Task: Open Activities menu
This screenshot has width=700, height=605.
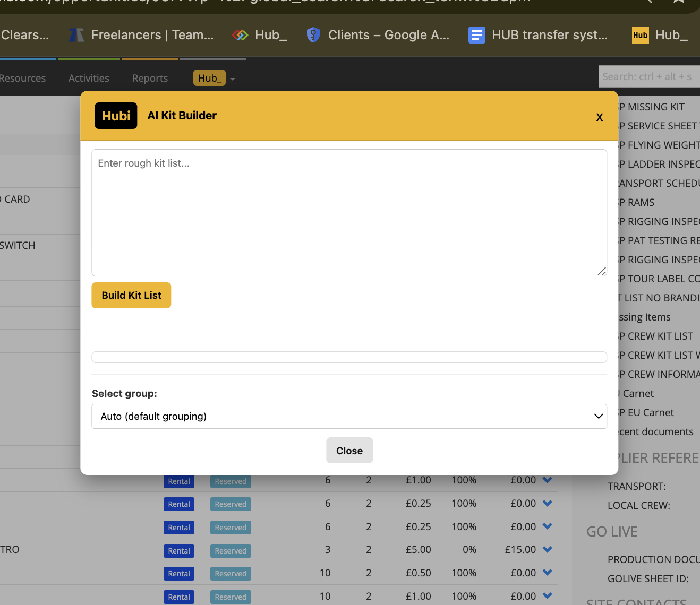Action: tap(89, 78)
